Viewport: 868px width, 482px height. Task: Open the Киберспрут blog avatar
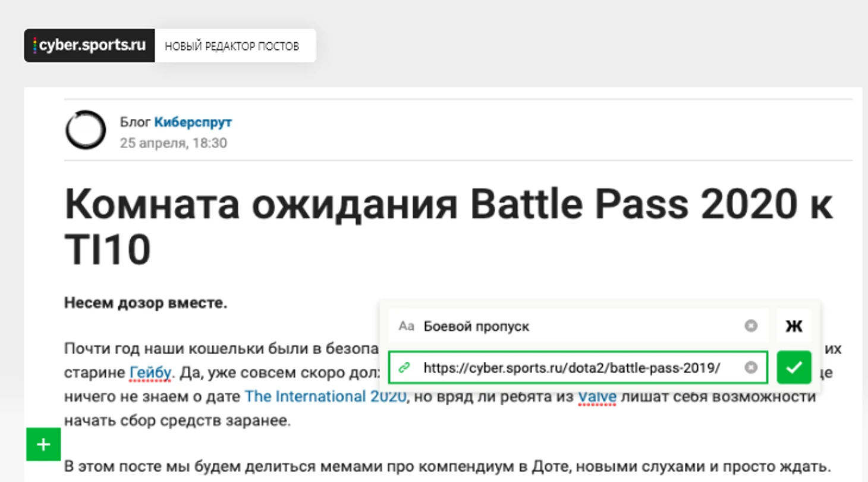[86, 130]
